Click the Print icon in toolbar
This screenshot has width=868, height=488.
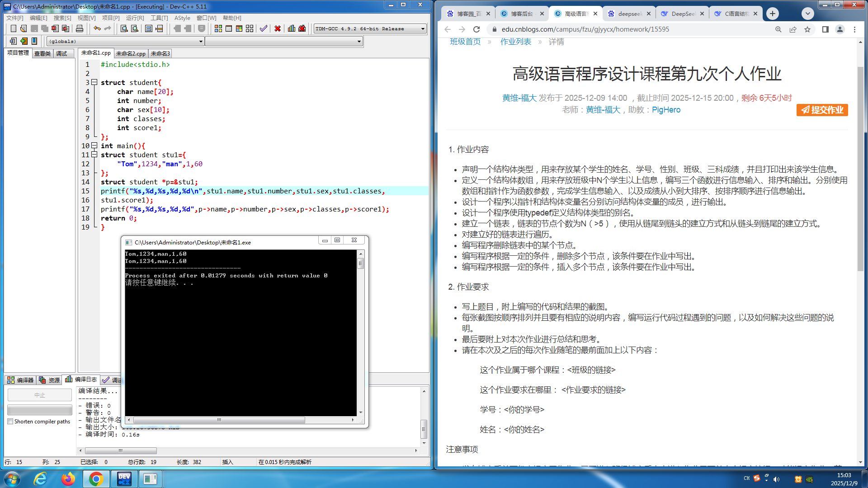coord(80,28)
